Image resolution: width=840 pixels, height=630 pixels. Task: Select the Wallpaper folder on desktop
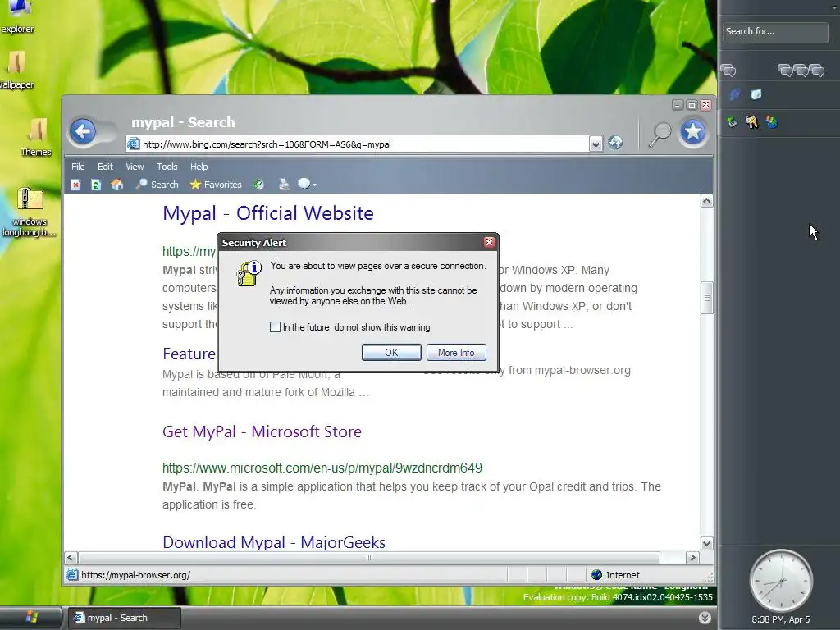point(17,70)
